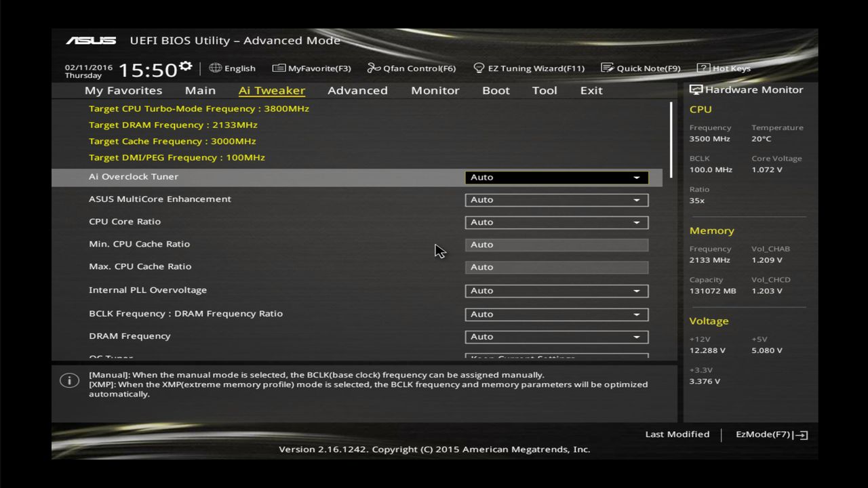Select Internal PLL Overvoltage label
Viewport: 868px width, 488px height.
[x=148, y=289]
